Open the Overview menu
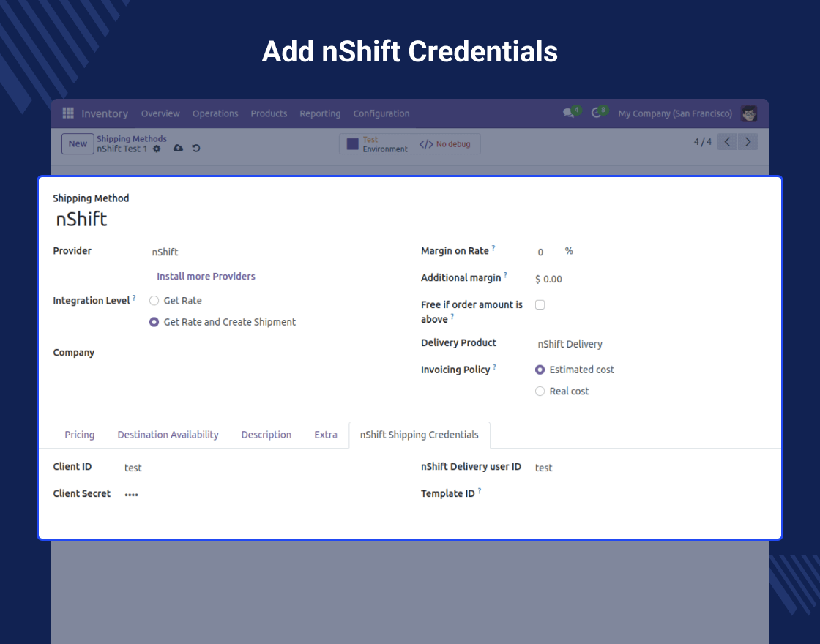 pyautogui.click(x=160, y=113)
